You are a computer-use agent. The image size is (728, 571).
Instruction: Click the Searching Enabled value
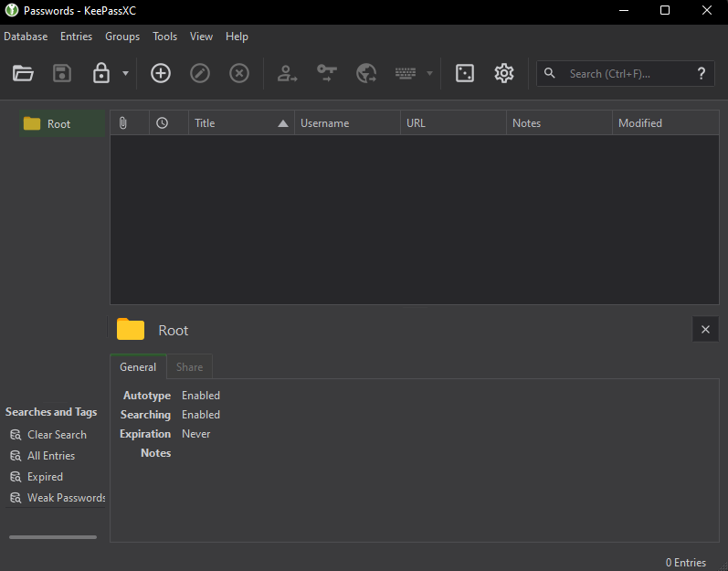click(x=201, y=415)
